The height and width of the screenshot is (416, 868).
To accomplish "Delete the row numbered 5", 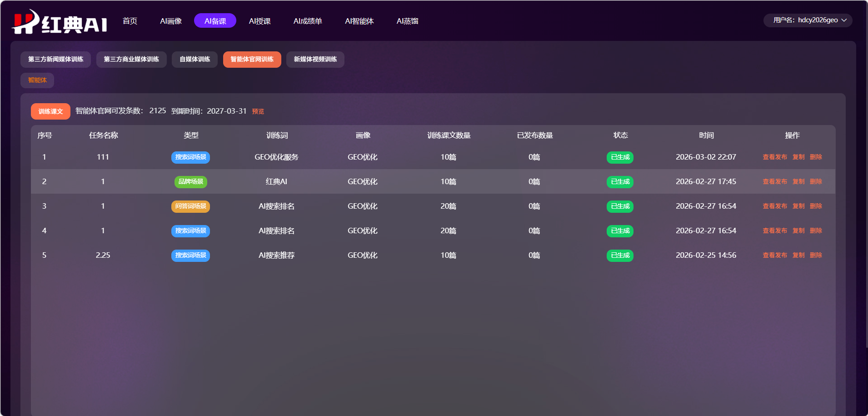I will pos(816,255).
